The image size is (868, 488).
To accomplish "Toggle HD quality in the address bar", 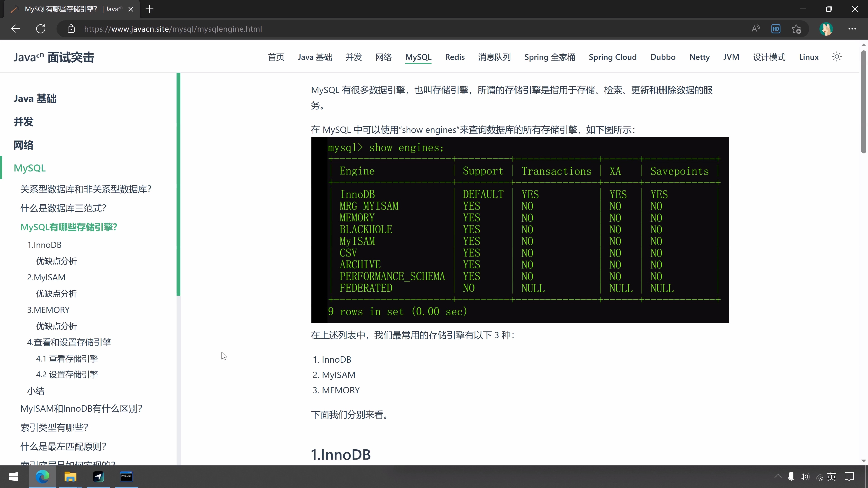I will pos(776,29).
